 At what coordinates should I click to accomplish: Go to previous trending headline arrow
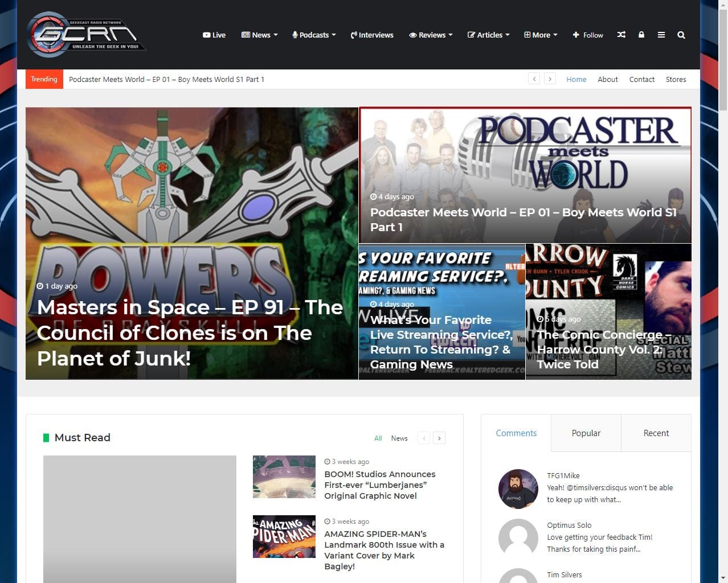pyautogui.click(x=534, y=79)
